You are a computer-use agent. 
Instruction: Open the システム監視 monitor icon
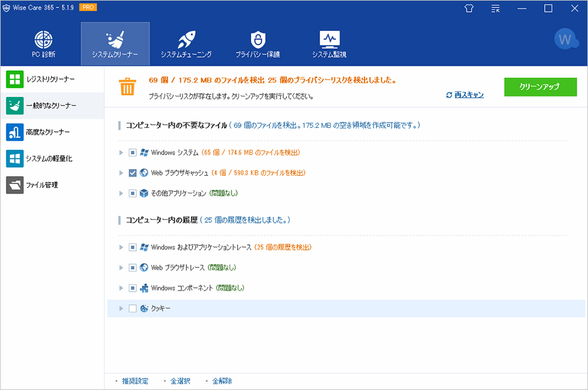[x=329, y=39]
